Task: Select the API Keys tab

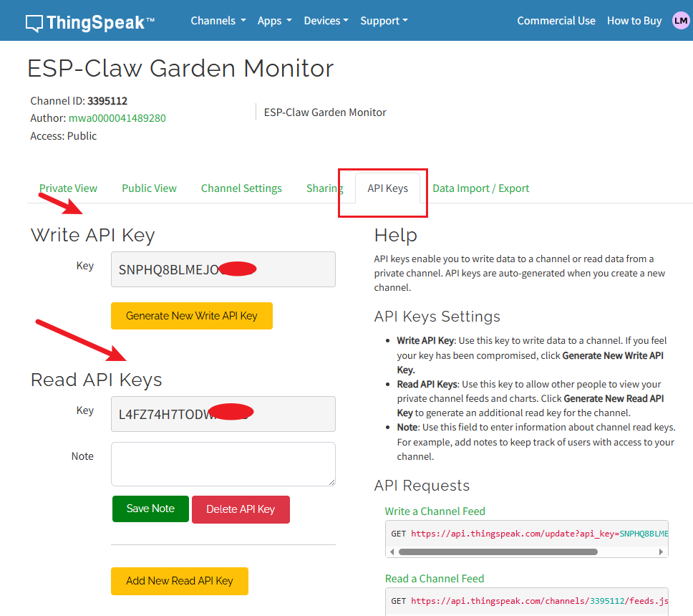Action: (x=387, y=188)
